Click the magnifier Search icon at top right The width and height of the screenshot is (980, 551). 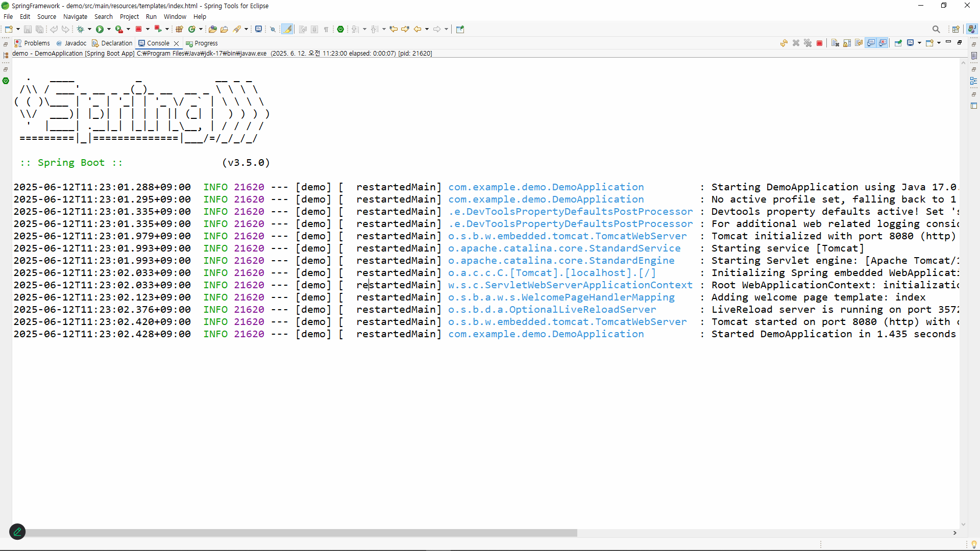coord(936,29)
